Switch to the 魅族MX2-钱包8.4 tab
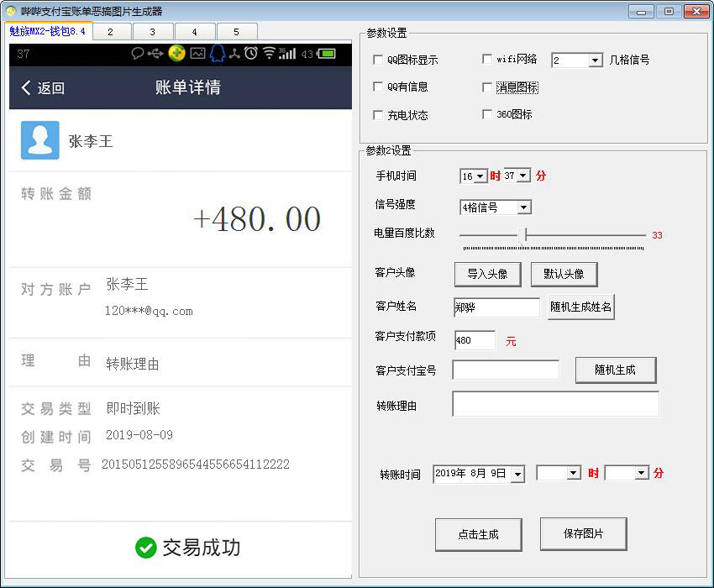Image resolution: width=714 pixels, height=588 pixels. click(x=47, y=31)
